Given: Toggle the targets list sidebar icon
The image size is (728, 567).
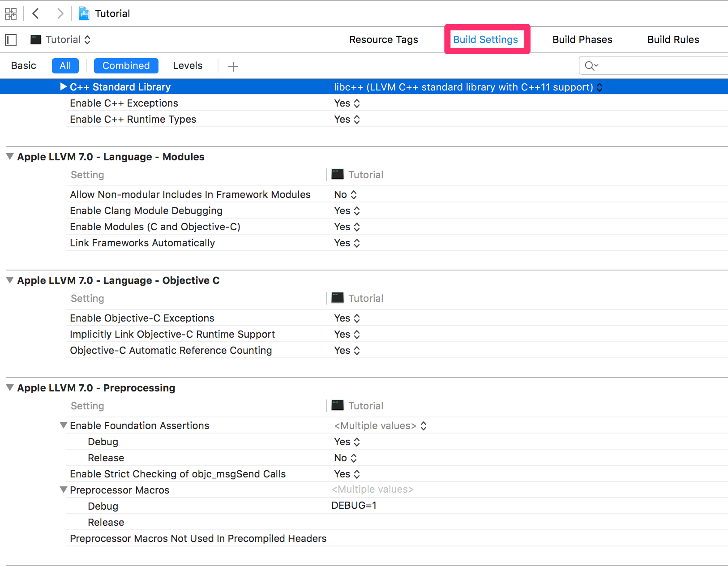Looking at the screenshot, I should pos(11,40).
